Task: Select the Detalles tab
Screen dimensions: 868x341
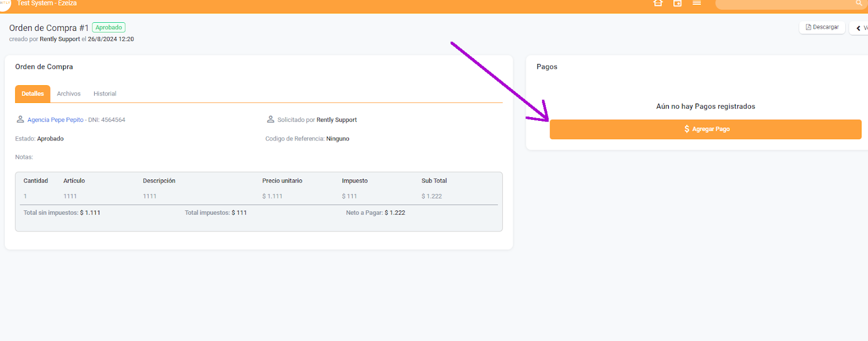Action: tap(33, 94)
